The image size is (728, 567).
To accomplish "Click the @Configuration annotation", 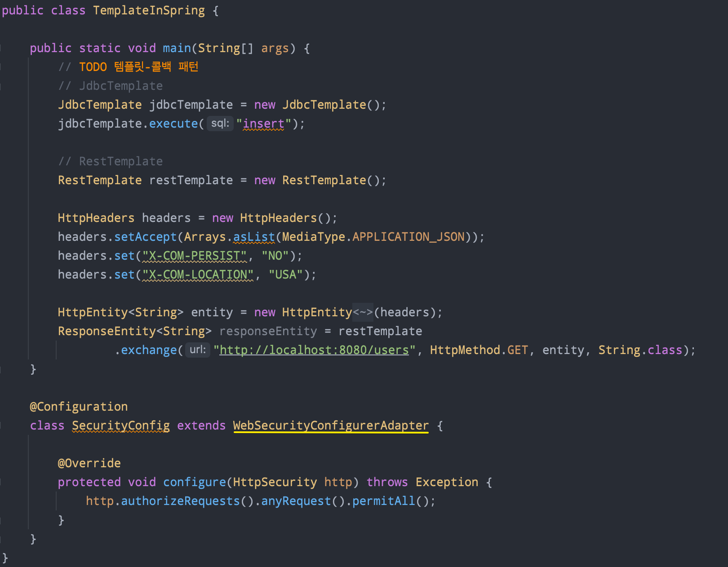I will (x=79, y=407).
